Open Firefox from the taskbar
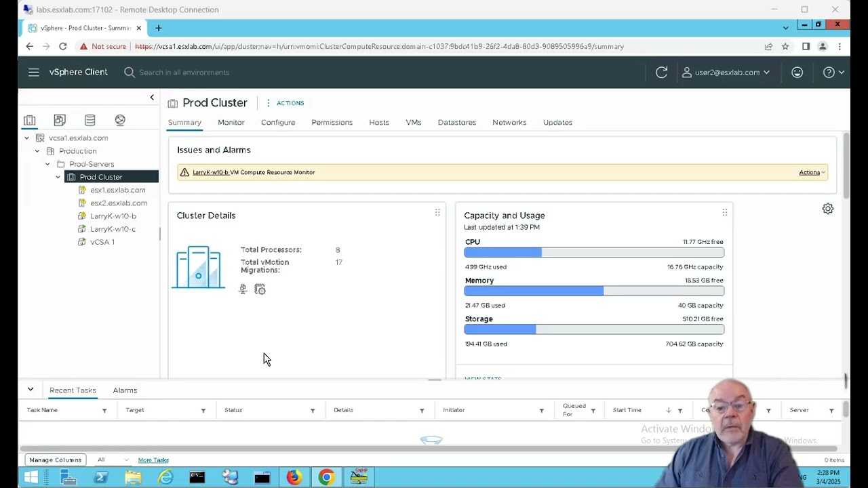868x488 pixels. [294, 478]
